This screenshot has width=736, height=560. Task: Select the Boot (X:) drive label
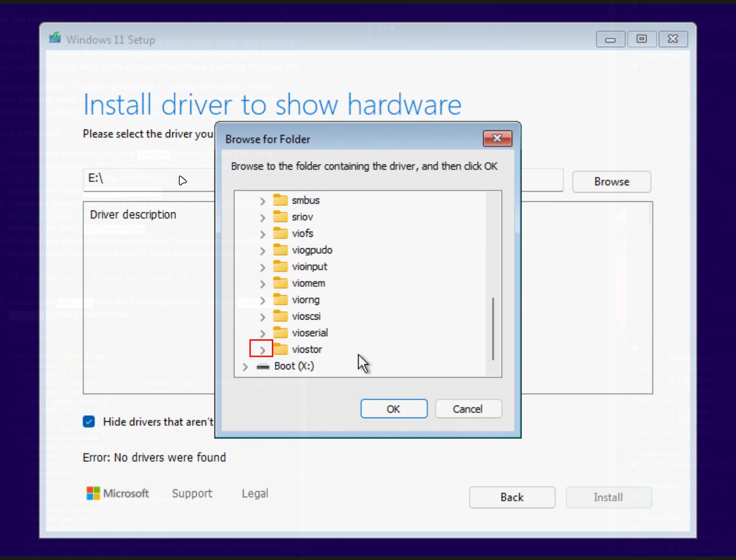click(294, 366)
